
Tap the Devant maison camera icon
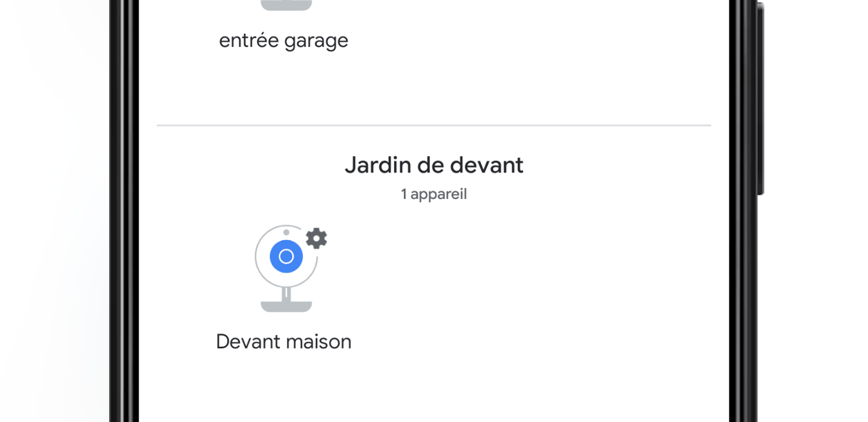286,268
